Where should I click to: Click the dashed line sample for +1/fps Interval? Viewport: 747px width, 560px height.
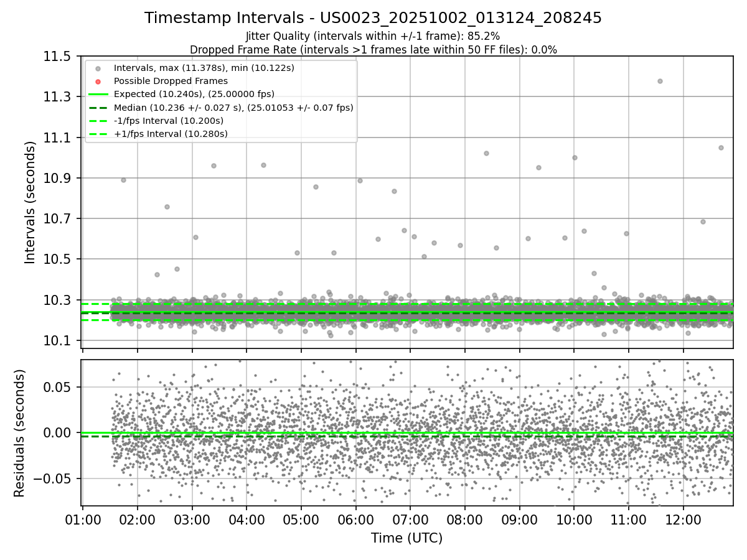(98, 134)
